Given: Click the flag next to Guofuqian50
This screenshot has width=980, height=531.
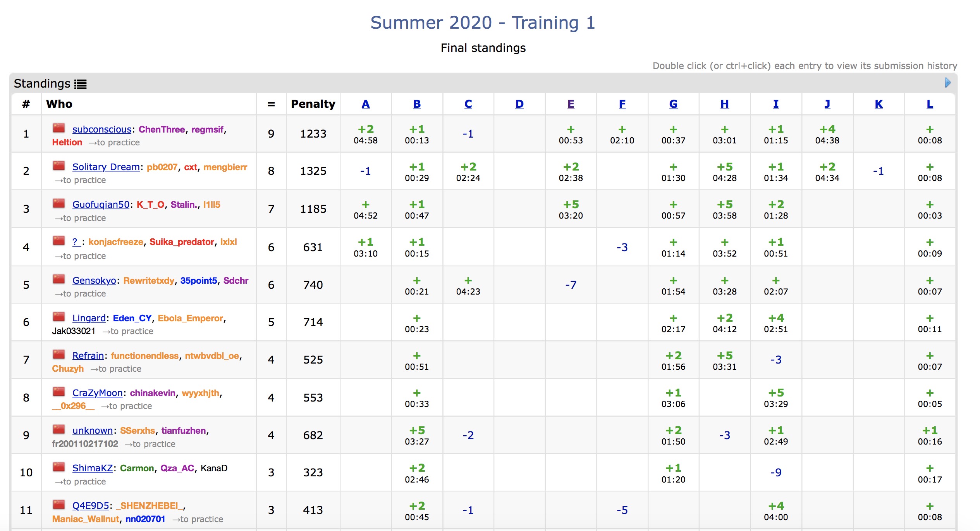Looking at the screenshot, I should (59, 203).
